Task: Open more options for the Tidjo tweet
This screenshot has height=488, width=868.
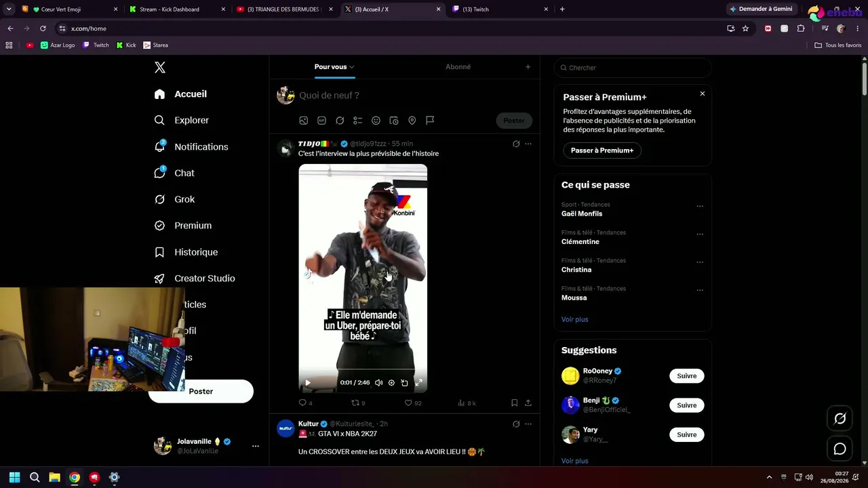Action: (x=528, y=144)
